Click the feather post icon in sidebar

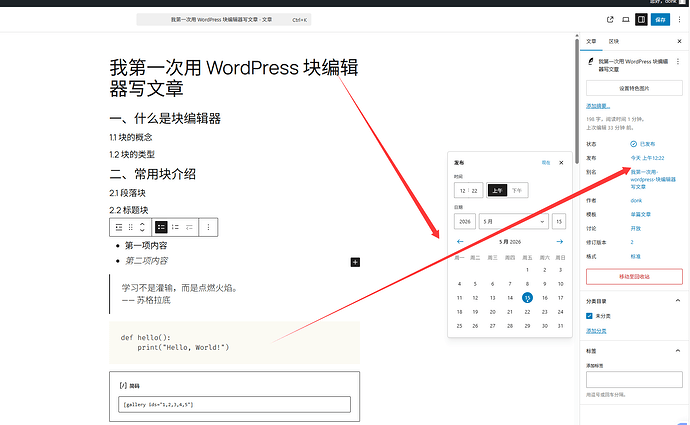[x=591, y=62]
